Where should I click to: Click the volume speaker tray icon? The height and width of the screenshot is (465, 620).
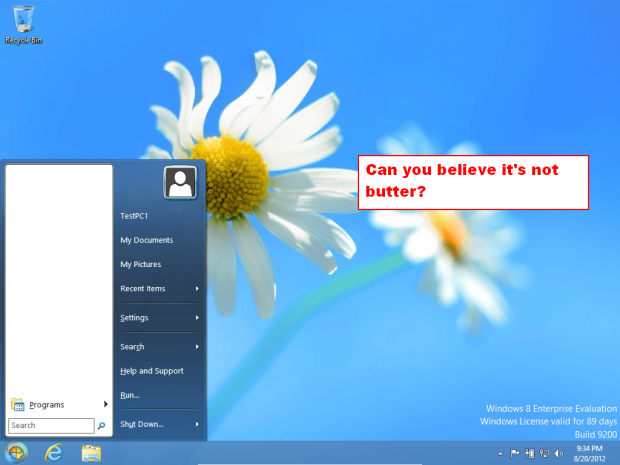coord(559,453)
